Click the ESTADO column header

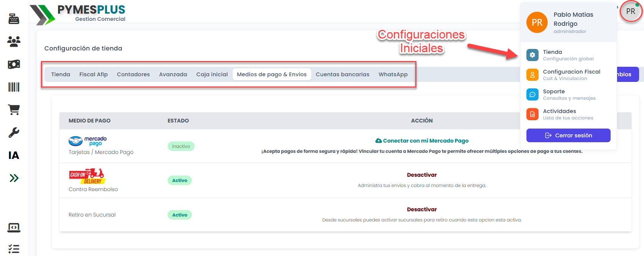(178, 121)
